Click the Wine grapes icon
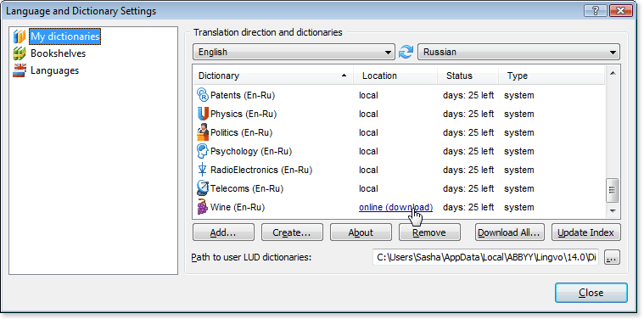Screen dimensions: 644x319 pyautogui.click(x=203, y=207)
